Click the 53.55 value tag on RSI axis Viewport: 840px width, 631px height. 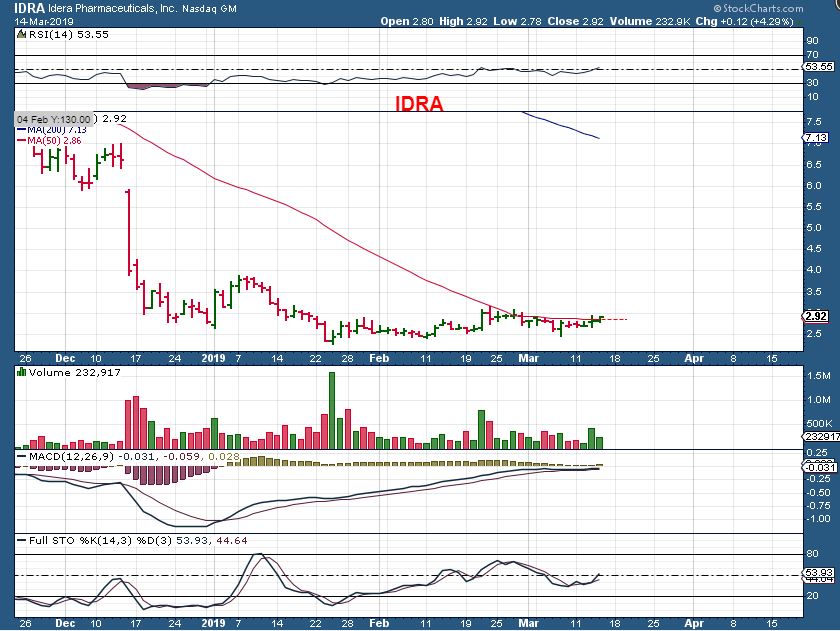[819, 67]
